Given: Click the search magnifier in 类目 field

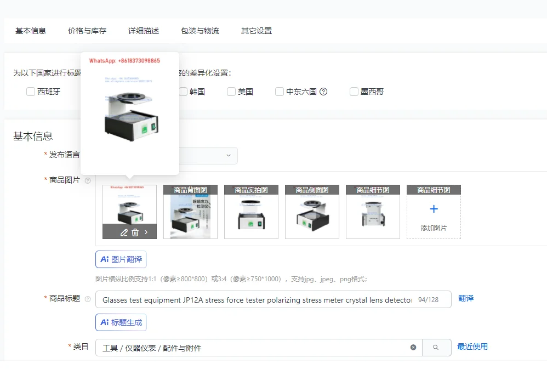Looking at the screenshot, I should pos(436,348).
